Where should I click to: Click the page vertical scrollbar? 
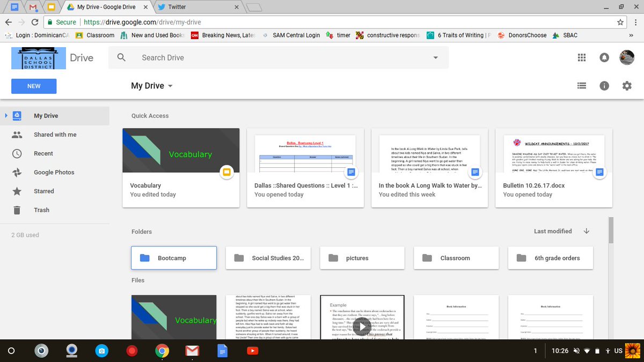[x=611, y=231]
